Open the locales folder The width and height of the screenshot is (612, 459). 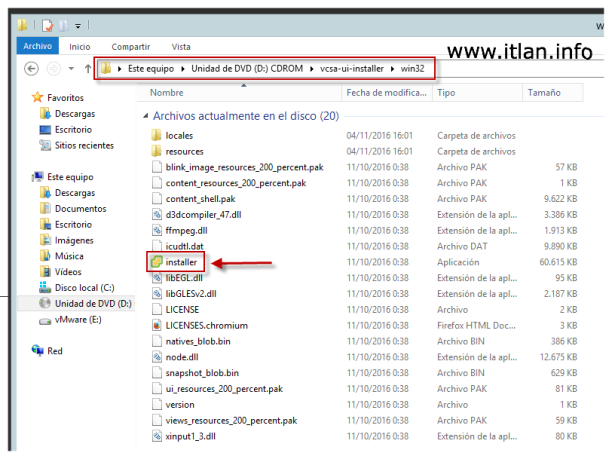point(179,134)
